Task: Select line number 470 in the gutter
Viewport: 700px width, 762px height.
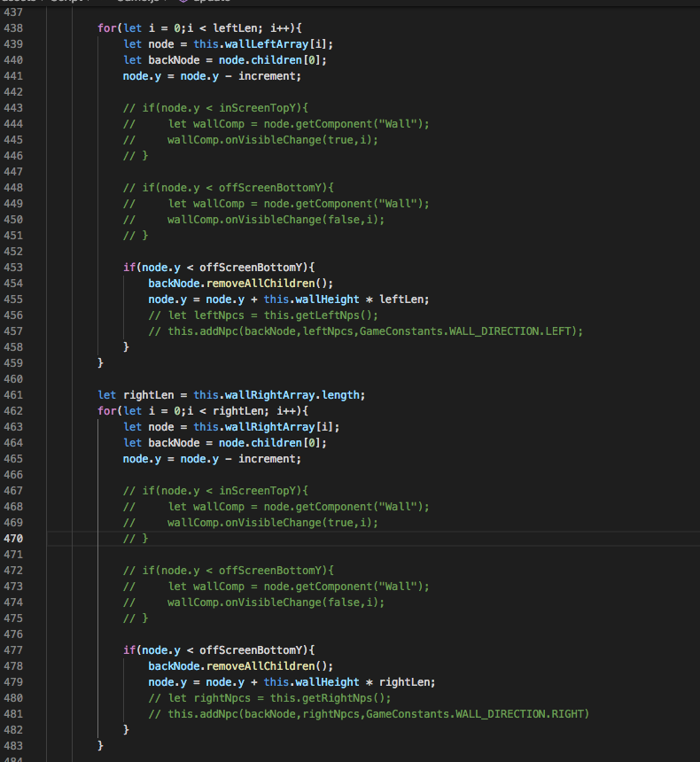Action: coord(13,539)
